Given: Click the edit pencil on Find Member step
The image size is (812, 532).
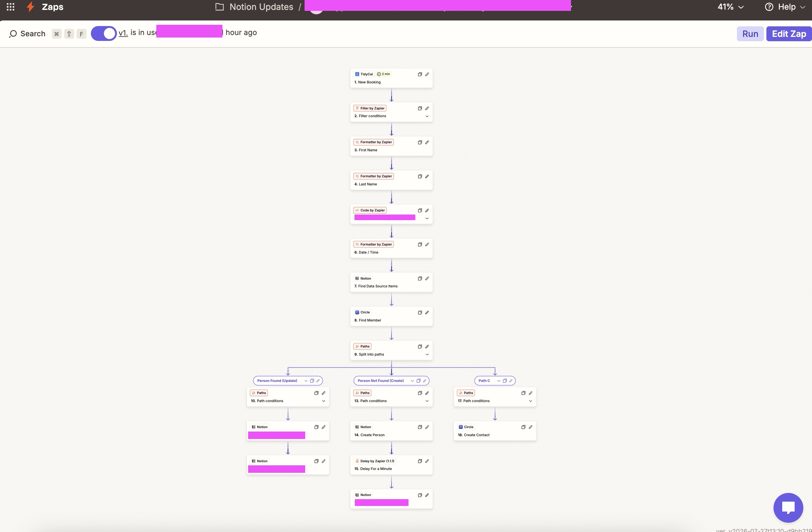Looking at the screenshot, I should pyautogui.click(x=427, y=313).
